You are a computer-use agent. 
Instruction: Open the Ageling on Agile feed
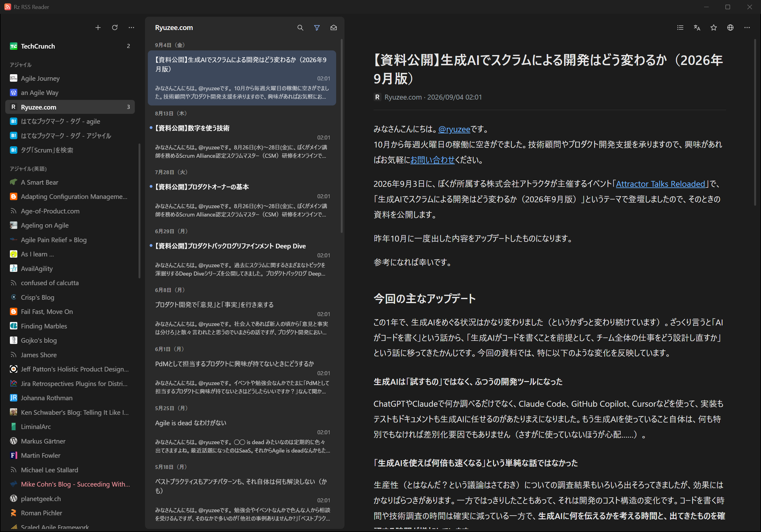coord(70,225)
